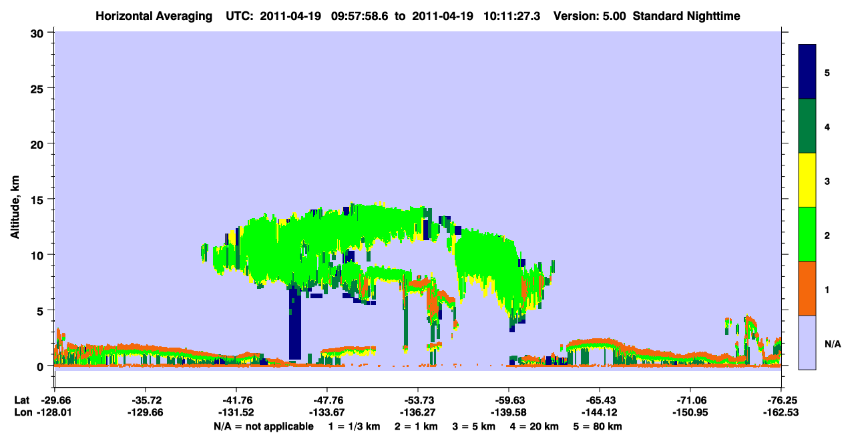The image size is (868, 445).
Task: Click longitude value '-144.12'
Action: pos(600,413)
